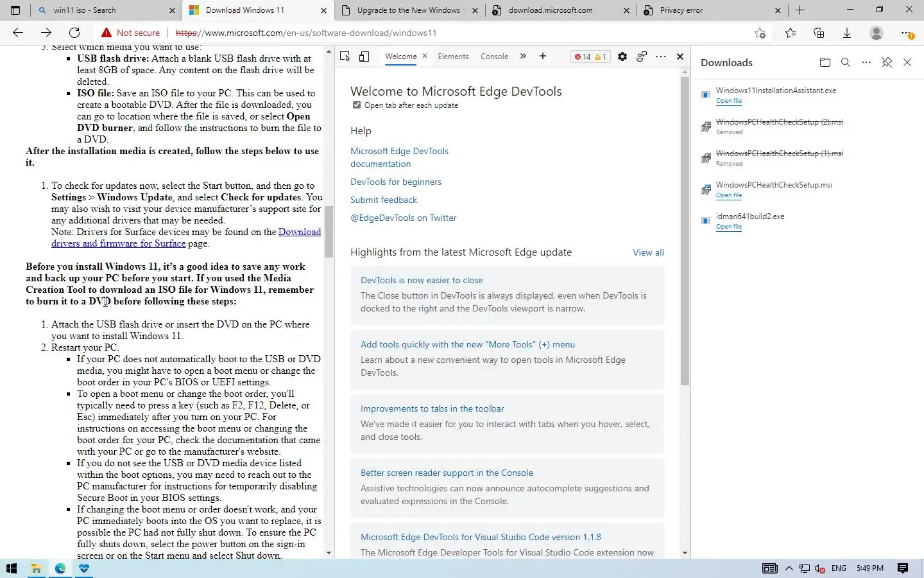Screen dimensions: 924x578
Task: Open Improvements to tabs in toolbar article
Action: [432, 408]
